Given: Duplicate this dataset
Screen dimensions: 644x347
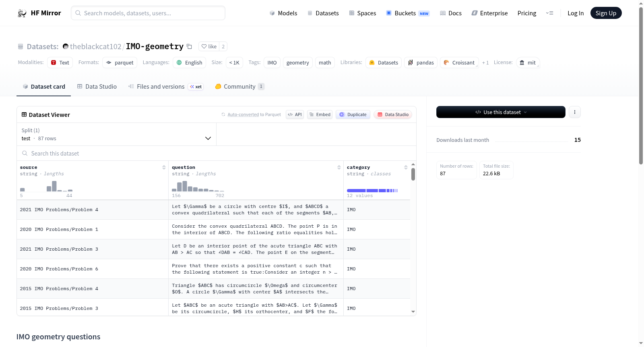Looking at the screenshot, I should click(x=353, y=114).
